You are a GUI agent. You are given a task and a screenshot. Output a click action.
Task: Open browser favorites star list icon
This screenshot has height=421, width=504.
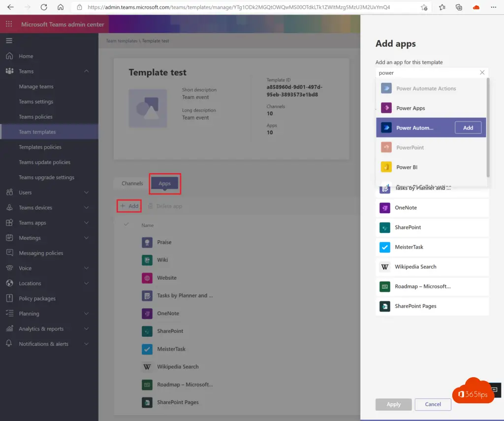click(442, 7)
